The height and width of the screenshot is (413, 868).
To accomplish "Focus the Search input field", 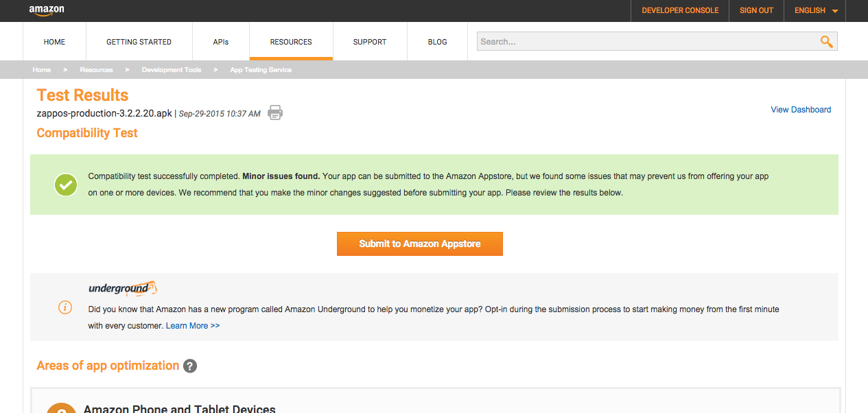I will coord(648,42).
